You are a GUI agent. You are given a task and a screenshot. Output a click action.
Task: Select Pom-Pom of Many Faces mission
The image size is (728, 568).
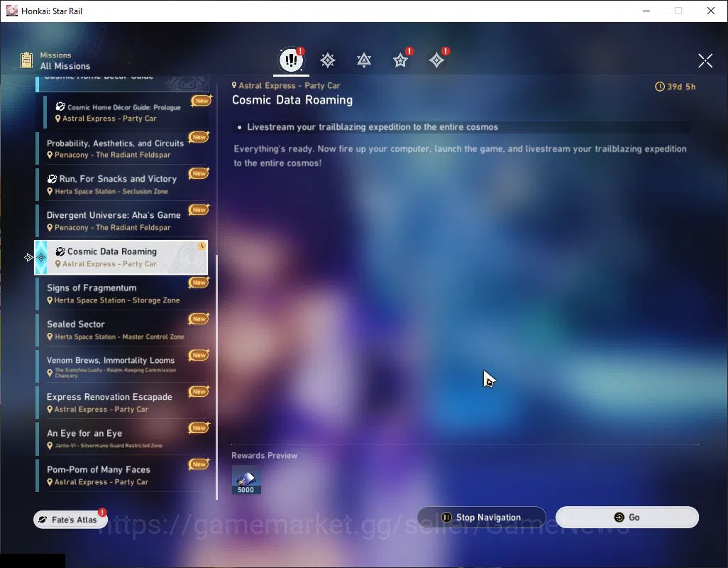[x=122, y=475]
